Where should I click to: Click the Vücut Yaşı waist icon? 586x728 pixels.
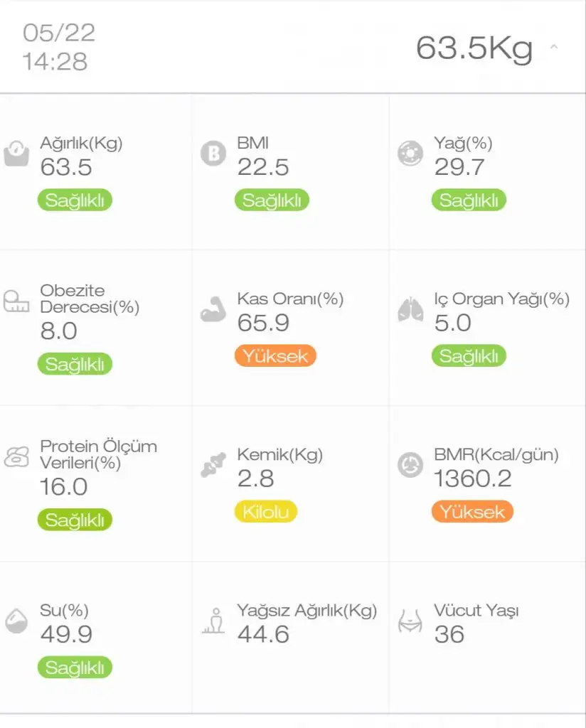[410, 621]
